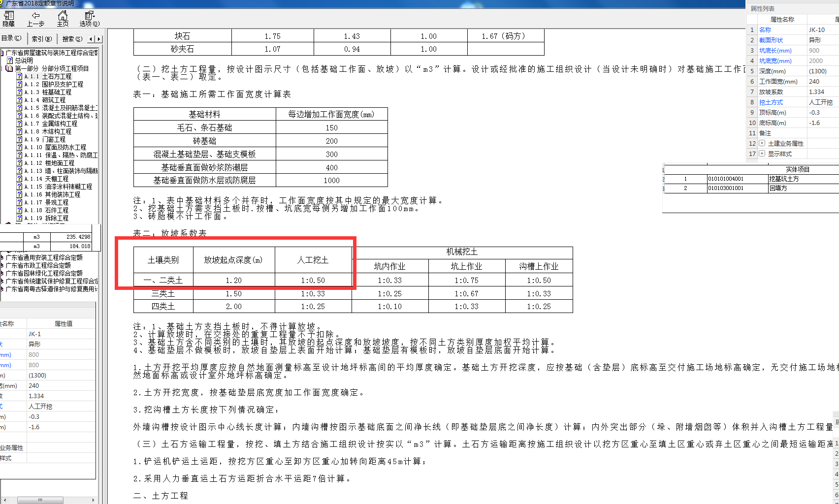Click the 挖土方式 property link
This screenshot has height=504, width=839.
771,102
